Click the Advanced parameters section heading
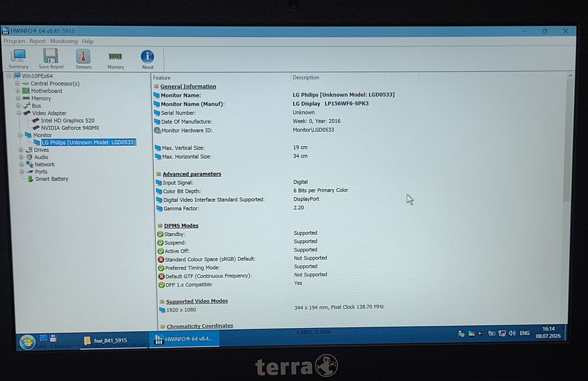Viewport: 588px width, 381px height. point(192,174)
